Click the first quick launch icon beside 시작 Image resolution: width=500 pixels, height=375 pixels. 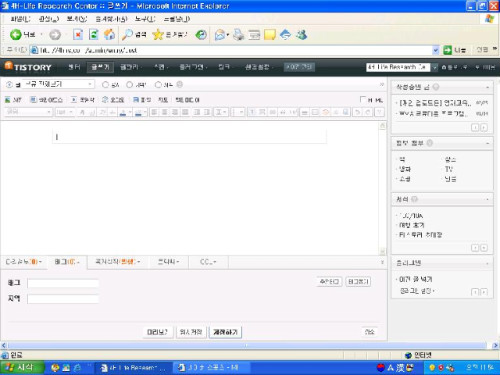click(55, 368)
